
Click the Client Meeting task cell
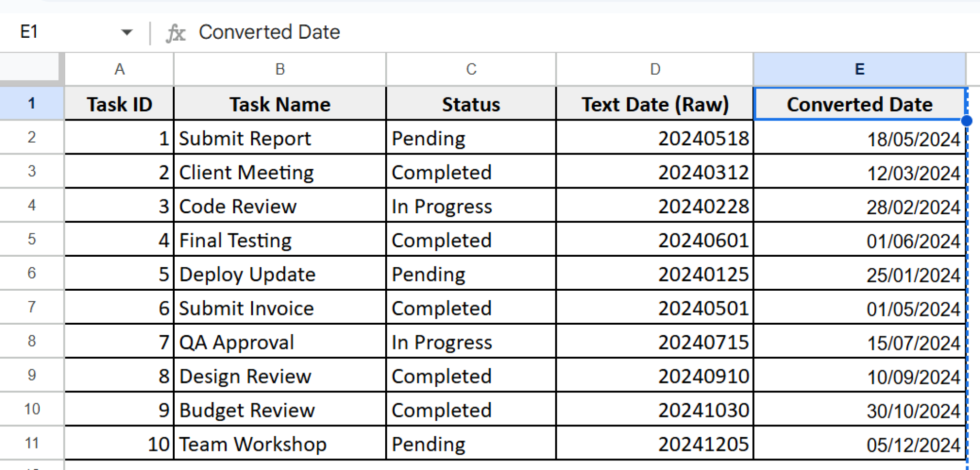pyautogui.click(x=279, y=172)
